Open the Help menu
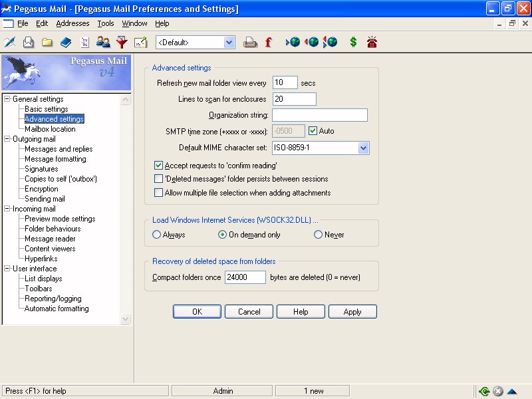Screen dimensions: 532x399 tap(162, 23)
